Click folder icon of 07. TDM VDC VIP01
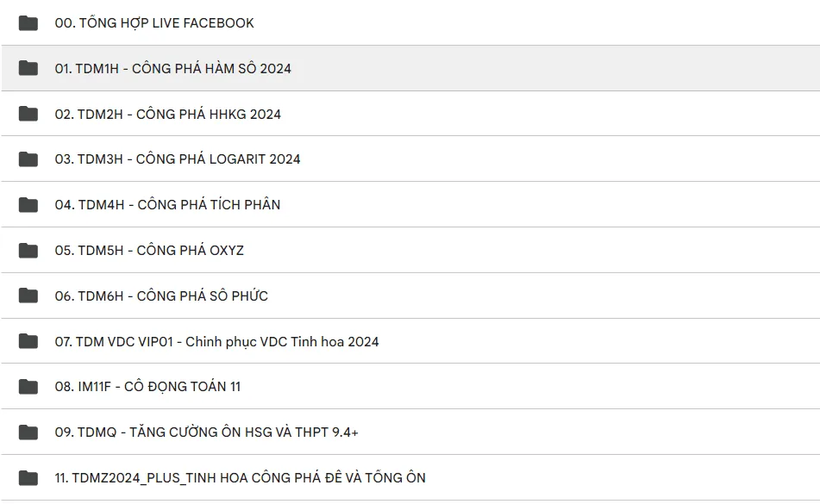Image resolution: width=820 pixels, height=504 pixels. (x=28, y=341)
